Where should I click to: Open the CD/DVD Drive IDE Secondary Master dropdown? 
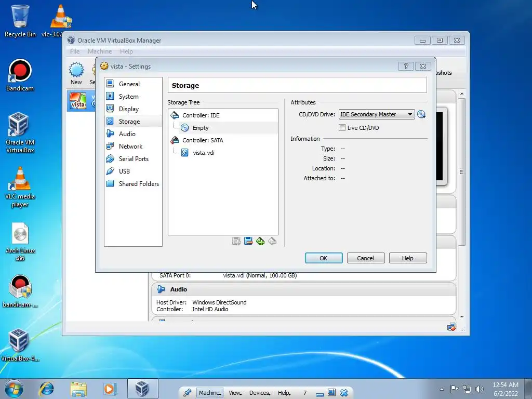[377, 114]
